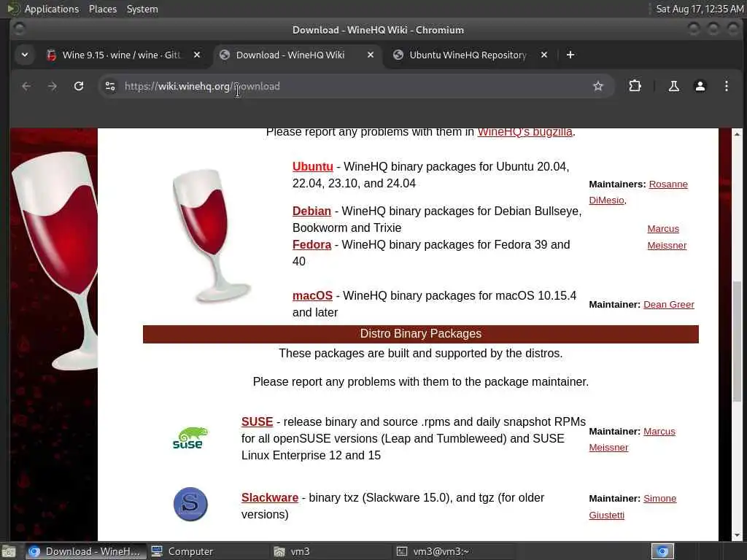The height and width of the screenshot is (560, 747).
Task: Click scrollbar down arrow
Action: tap(737, 535)
